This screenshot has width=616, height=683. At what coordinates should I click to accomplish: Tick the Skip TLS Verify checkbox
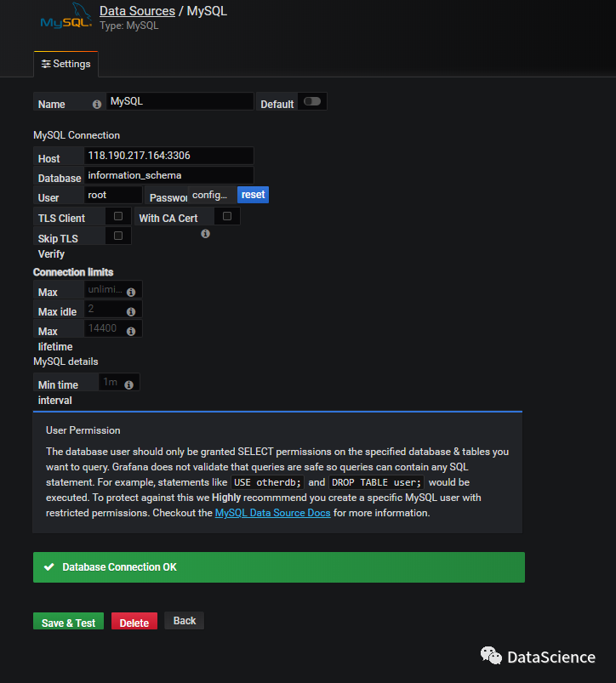(117, 236)
